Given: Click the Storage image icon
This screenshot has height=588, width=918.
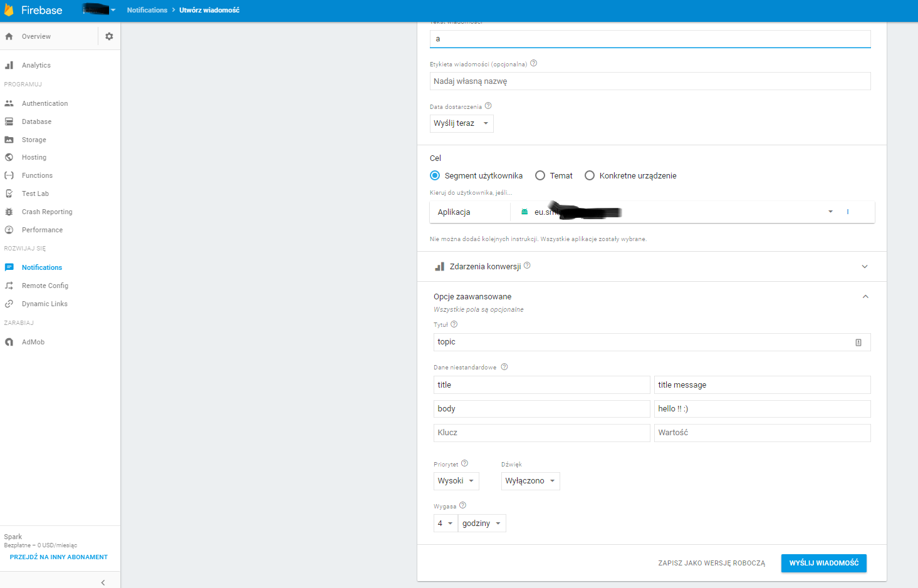Looking at the screenshot, I should [9, 140].
